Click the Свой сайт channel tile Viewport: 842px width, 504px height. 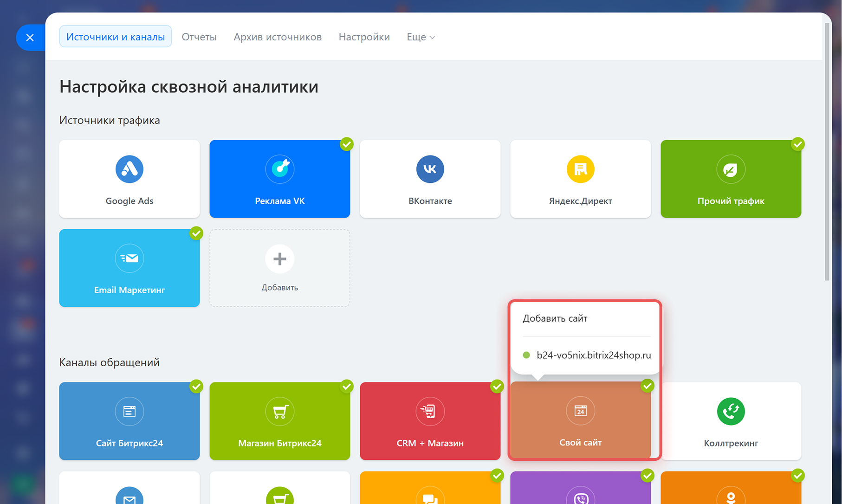click(x=581, y=421)
